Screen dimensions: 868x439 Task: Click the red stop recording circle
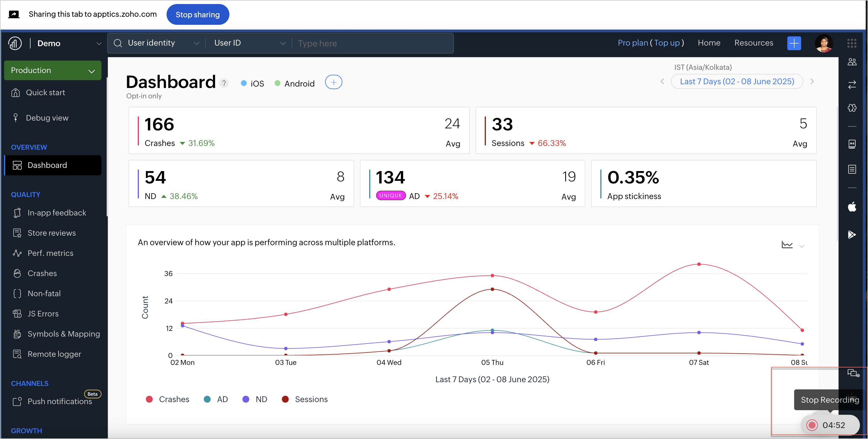(812, 425)
